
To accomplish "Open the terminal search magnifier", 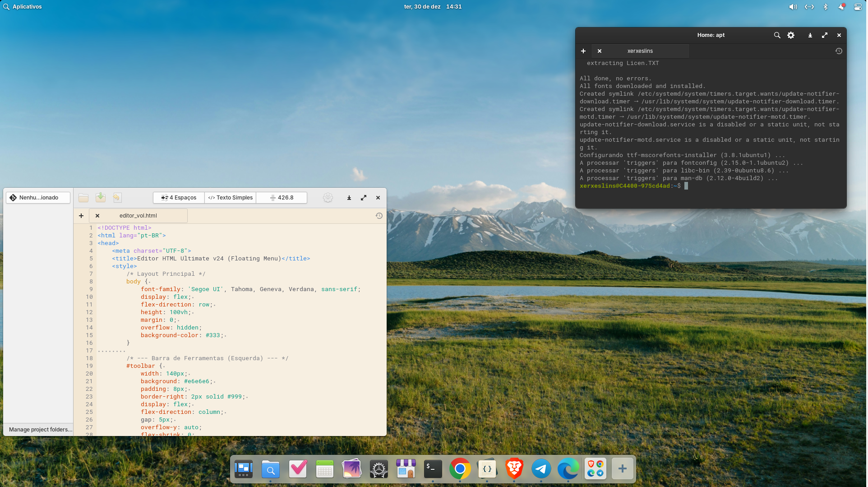I will [777, 35].
